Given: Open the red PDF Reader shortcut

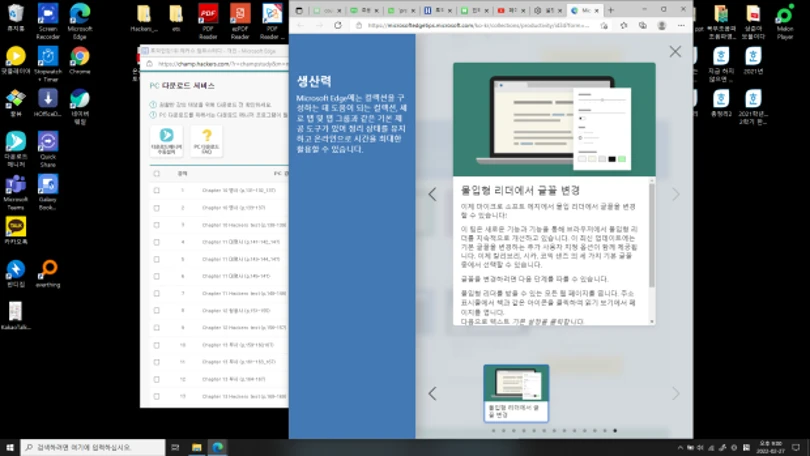Looking at the screenshot, I should pos(208,22).
